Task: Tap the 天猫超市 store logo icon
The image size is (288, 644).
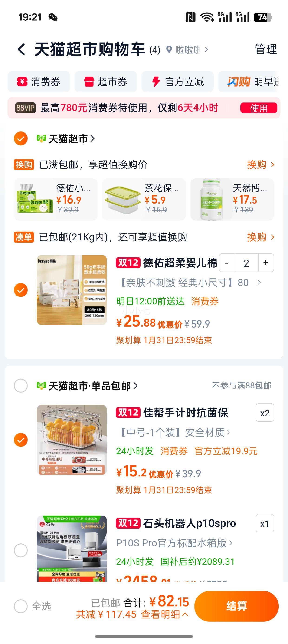Action: tap(42, 138)
